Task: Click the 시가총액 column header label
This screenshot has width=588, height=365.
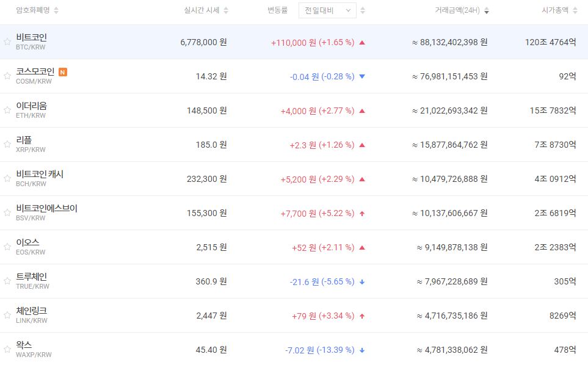Action: click(x=554, y=10)
